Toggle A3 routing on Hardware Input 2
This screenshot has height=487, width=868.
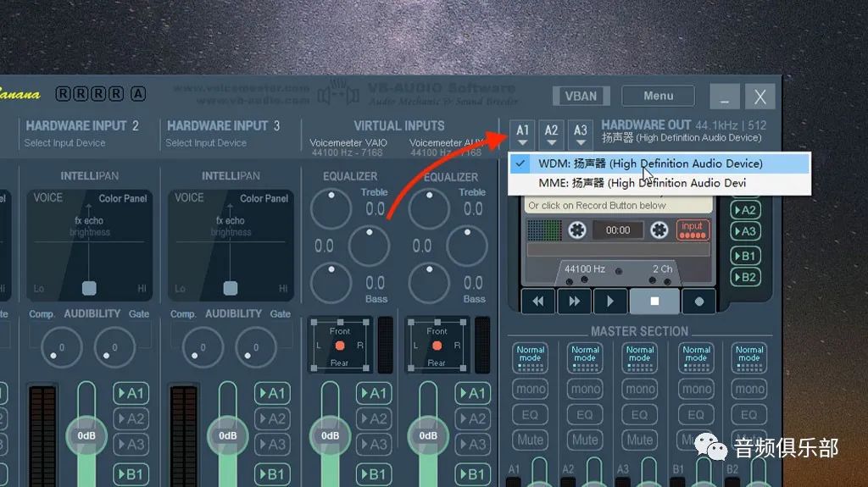coord(131,445)
